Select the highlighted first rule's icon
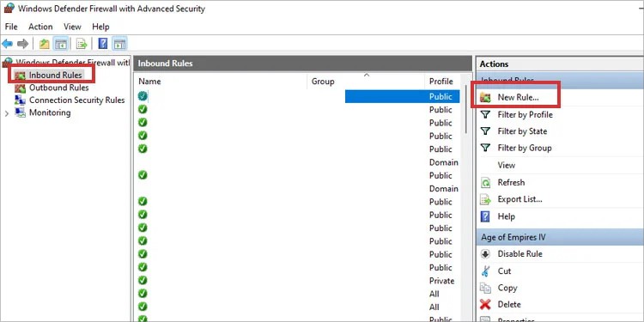The image size is (644, 322). tap(143, 96)
